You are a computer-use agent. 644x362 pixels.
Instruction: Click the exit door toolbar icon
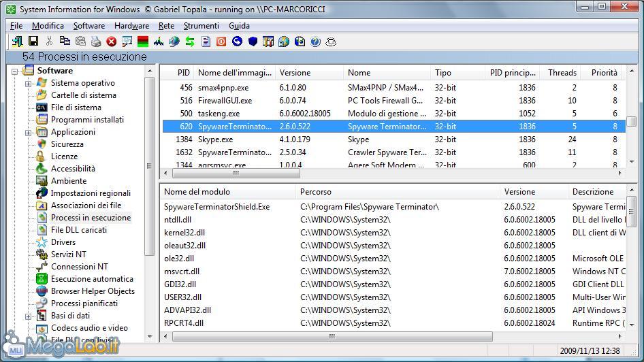pyautogui.click(x=17, y=42)
